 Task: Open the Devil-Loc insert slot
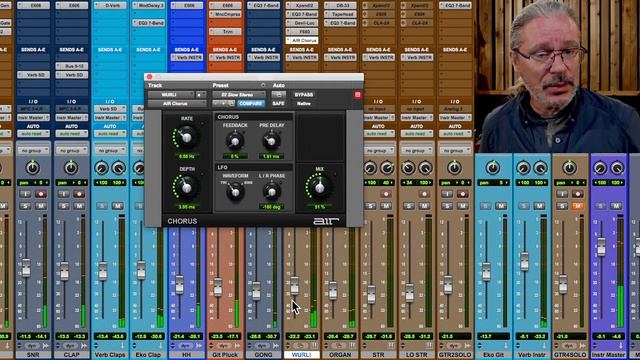click(302, 23)
